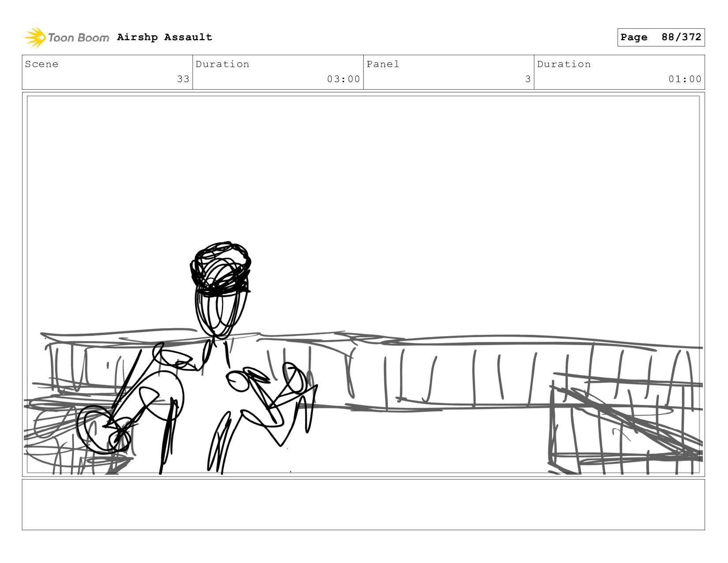
Task: Click the 'Scene' label
Action: click(x=41, y=64)
